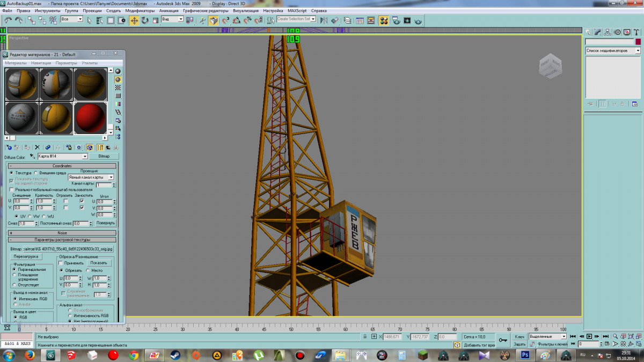Enable the Применить crop checkbox

[x=61, y=263]
